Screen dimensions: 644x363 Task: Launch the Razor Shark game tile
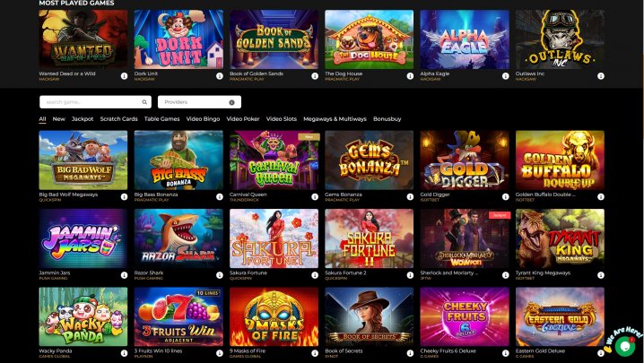click(178, 238)
